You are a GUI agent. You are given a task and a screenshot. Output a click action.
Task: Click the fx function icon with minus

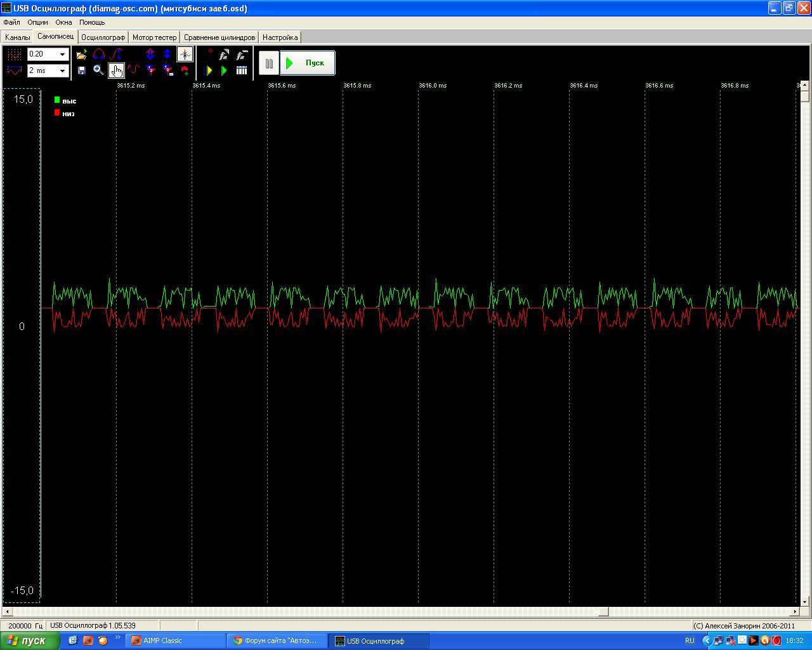(x=242, y=55)
